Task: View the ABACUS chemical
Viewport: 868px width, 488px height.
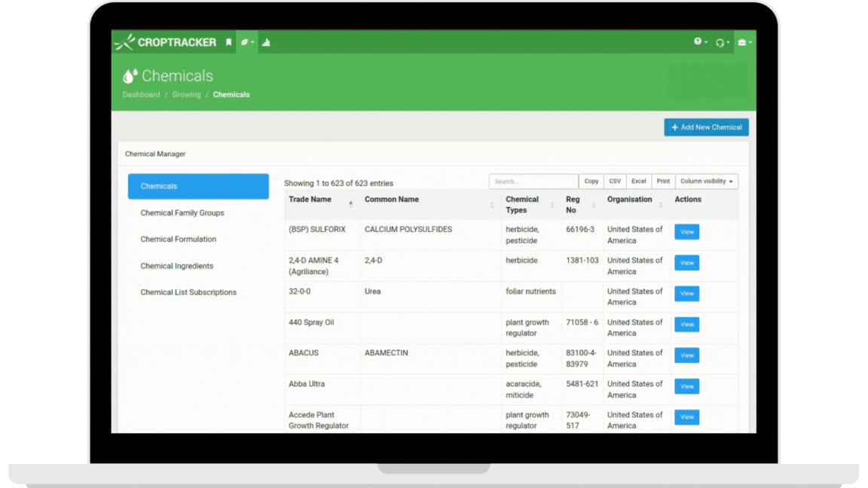Action: 687,355
